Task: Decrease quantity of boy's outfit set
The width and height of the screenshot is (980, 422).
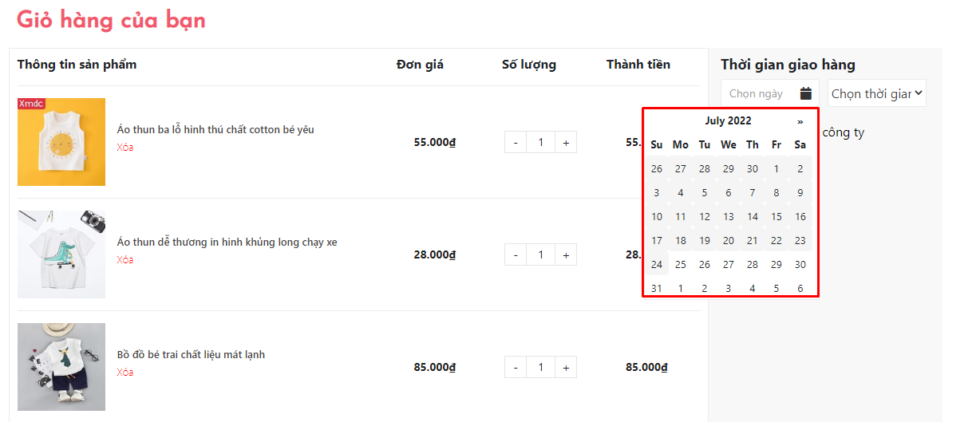Action: (516, 368)
